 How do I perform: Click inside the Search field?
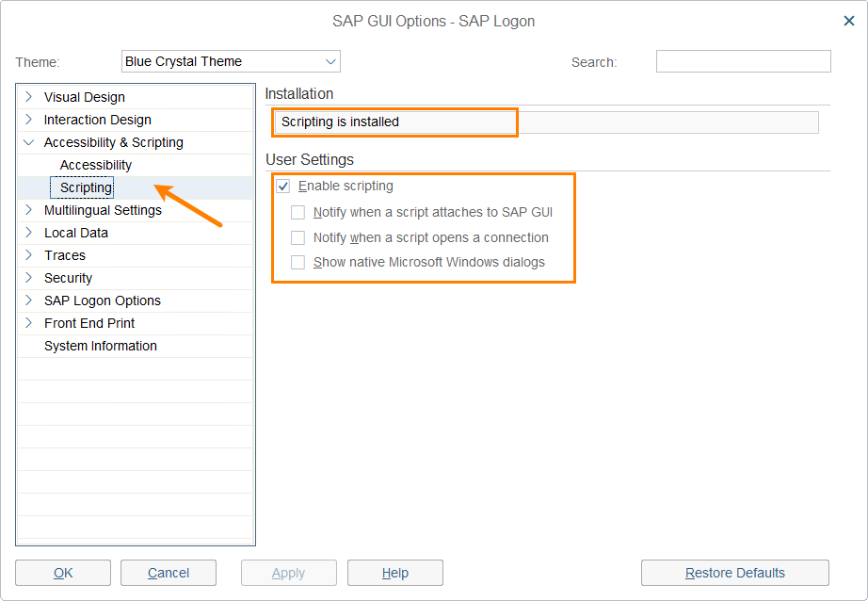pos(743,60)
